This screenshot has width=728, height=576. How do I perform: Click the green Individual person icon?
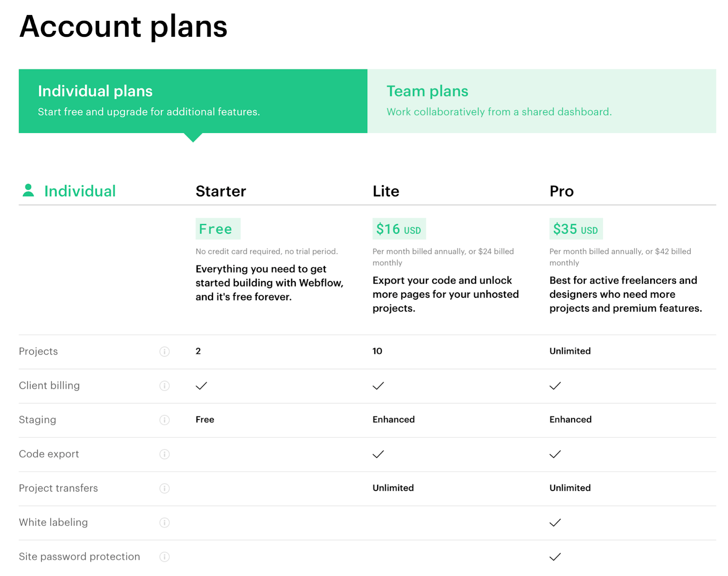28,190
